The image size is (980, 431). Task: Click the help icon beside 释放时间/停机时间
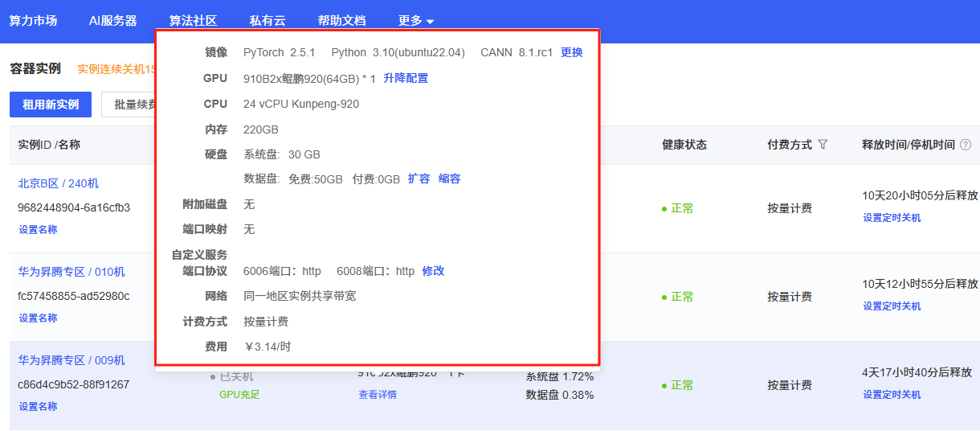coord(966,145)
